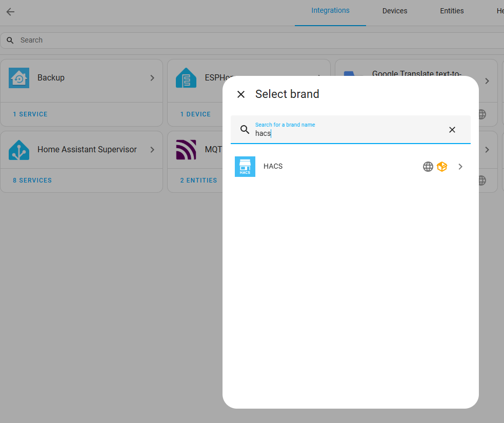This screenshot has height=423, width=504.
Task: Click the magnifier icon in brand search
Action: tap(245, 130)
